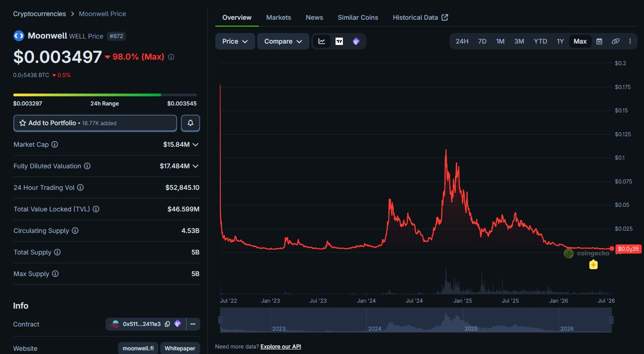The image size is (644, 354).
Task: Select the 1Y time range
Action: click(560, 41)
